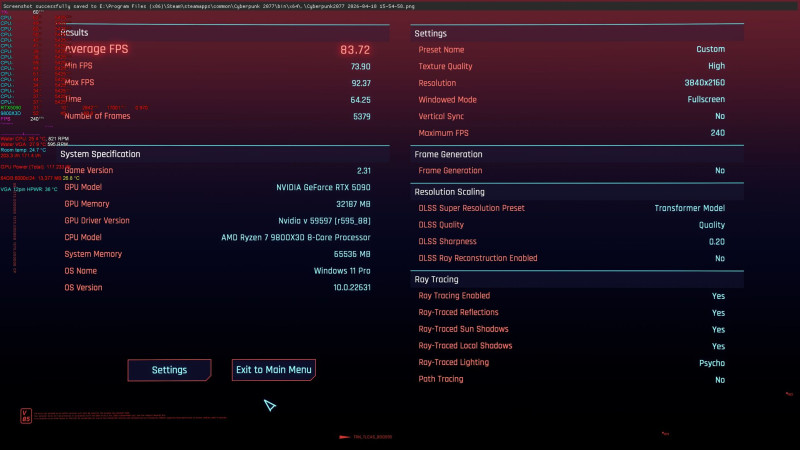Select the Resolution value 3840x2160

tap(705, 83)
